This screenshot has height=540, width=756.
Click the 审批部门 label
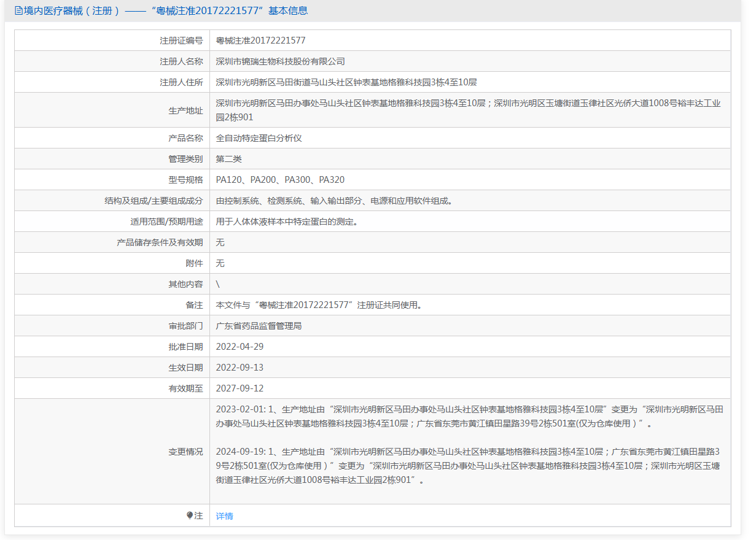(x=185, y=326)
